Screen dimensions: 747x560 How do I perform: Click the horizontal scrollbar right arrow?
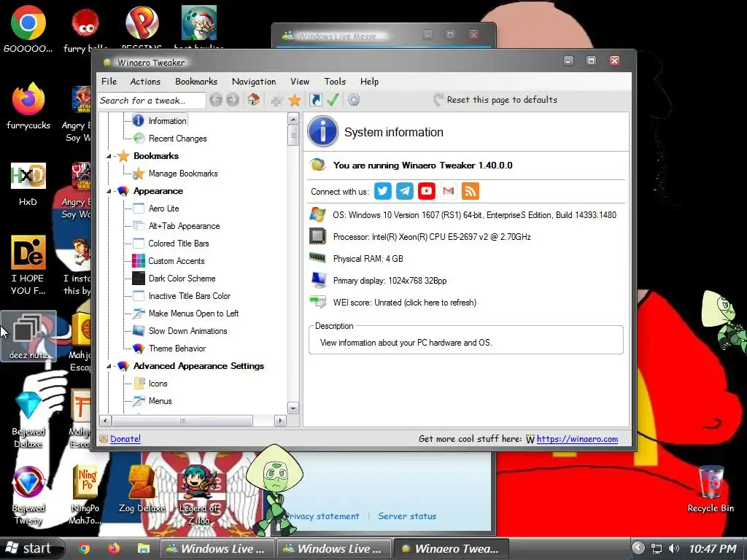[281, 421]
